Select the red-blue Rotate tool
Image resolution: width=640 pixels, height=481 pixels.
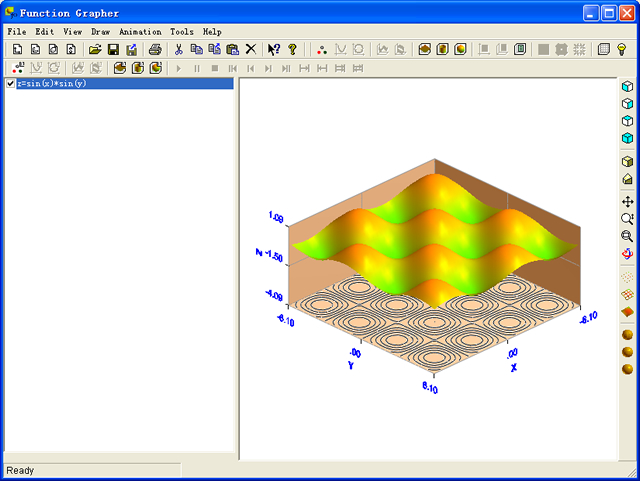(x=627, y=254)
